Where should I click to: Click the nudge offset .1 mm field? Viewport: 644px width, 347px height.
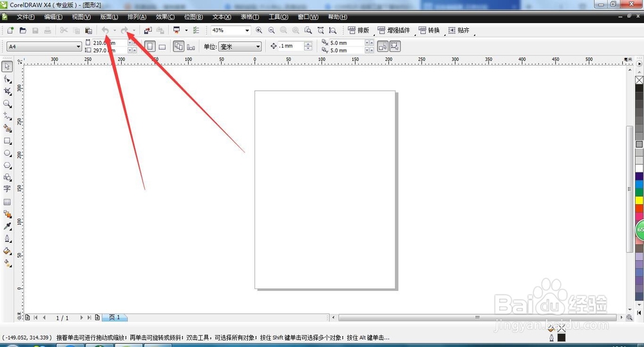coord(291,46)
